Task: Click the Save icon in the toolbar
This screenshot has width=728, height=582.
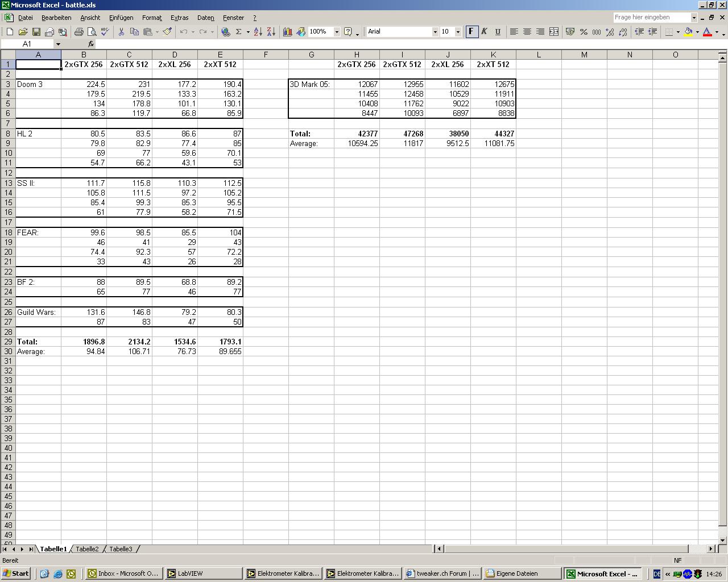Action: (36, 32)
